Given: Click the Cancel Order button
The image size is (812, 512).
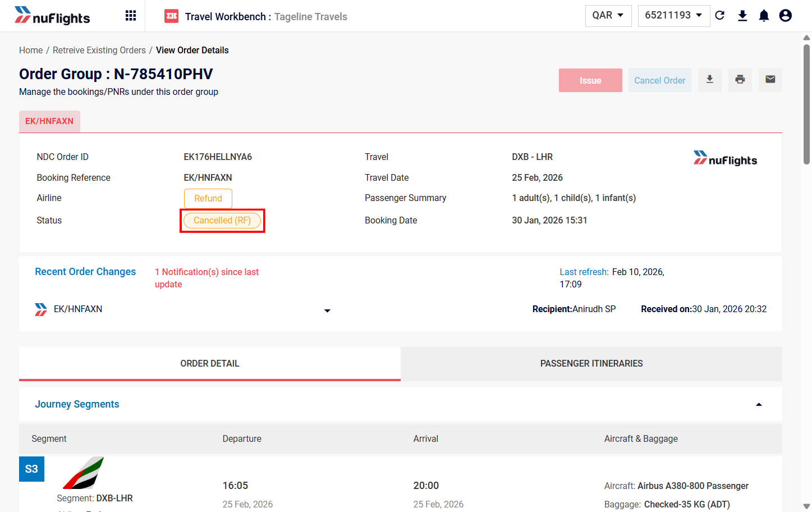Looking at the screenshot, I should point(660,80).
